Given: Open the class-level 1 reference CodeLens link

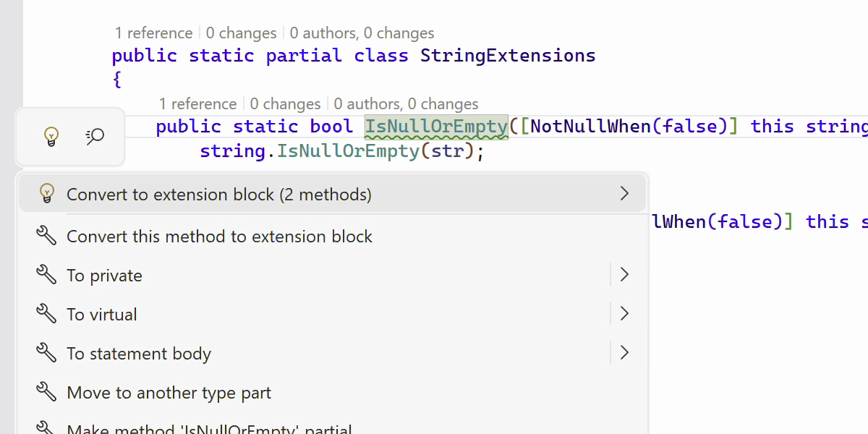Looking at the screenshot, I should (153, 33).
